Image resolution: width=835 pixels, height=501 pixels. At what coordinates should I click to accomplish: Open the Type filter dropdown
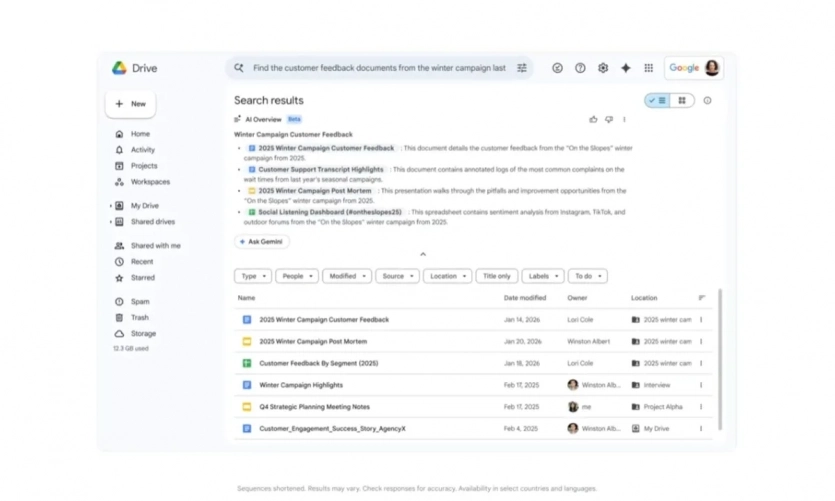coord(253,276)
